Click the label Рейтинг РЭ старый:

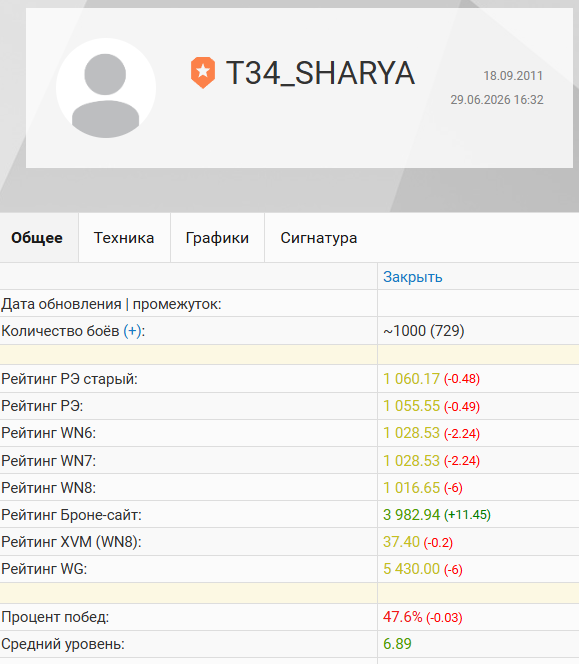tap(69, 379)
